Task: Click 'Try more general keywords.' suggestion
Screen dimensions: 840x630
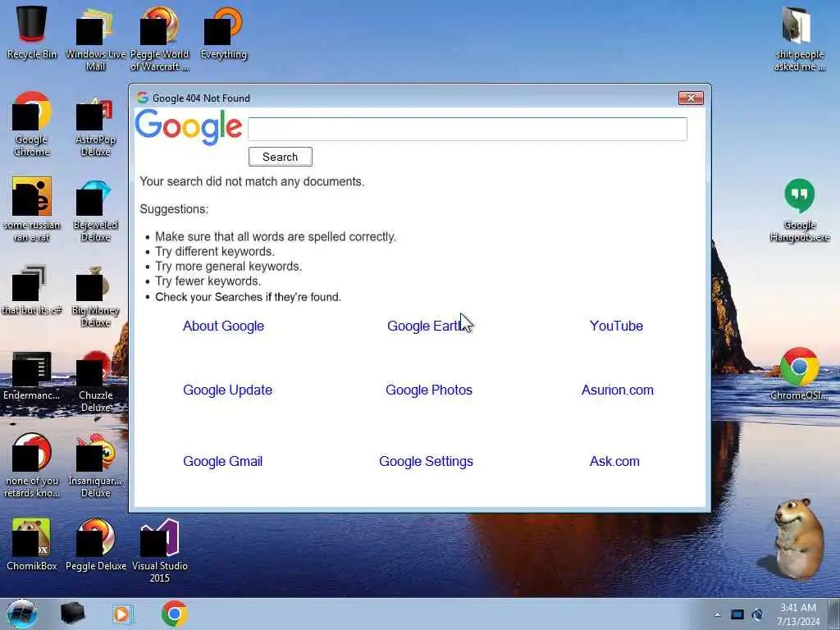Action: coord(229,267)
